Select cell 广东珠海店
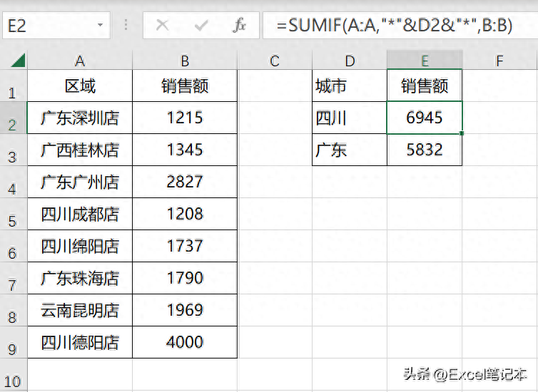The width and height of the screenshot is (538, 392). point(80,278)
